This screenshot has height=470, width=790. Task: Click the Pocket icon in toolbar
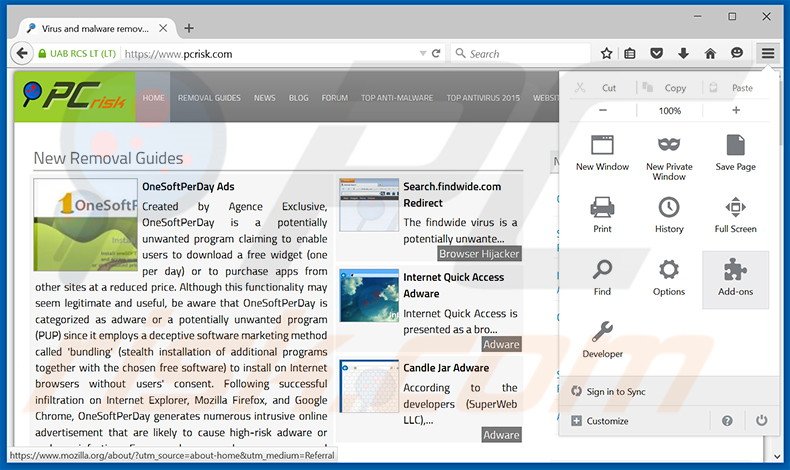coord(656,53)
